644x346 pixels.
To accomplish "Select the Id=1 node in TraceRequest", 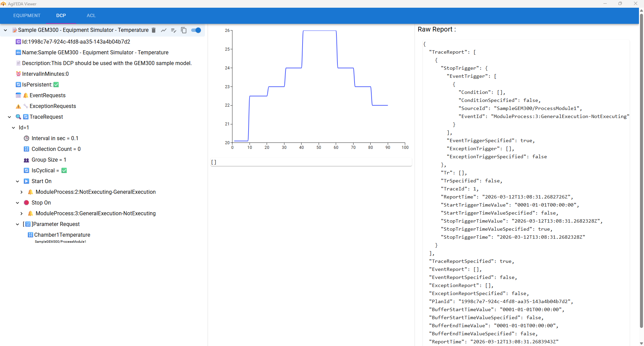I will point(24,127).
